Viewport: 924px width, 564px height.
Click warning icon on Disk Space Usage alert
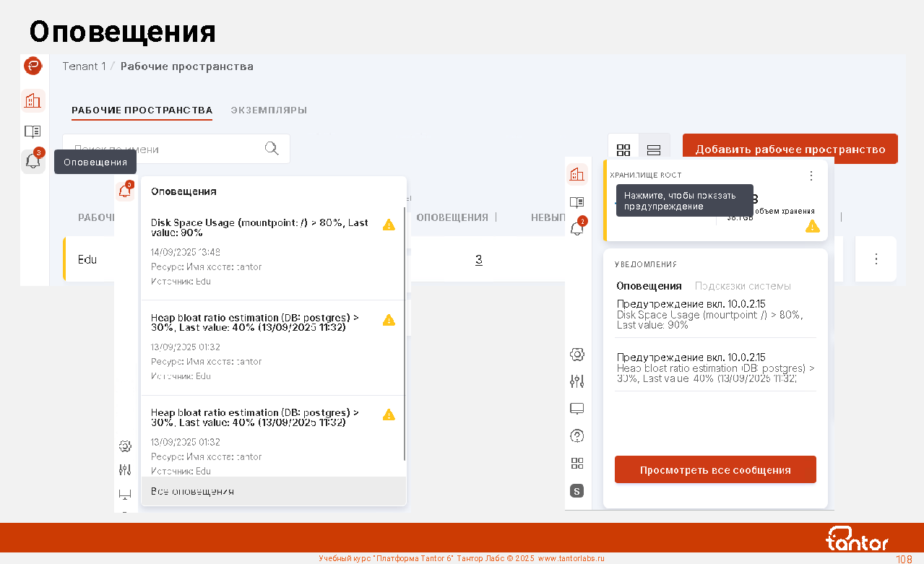(389, 225)
